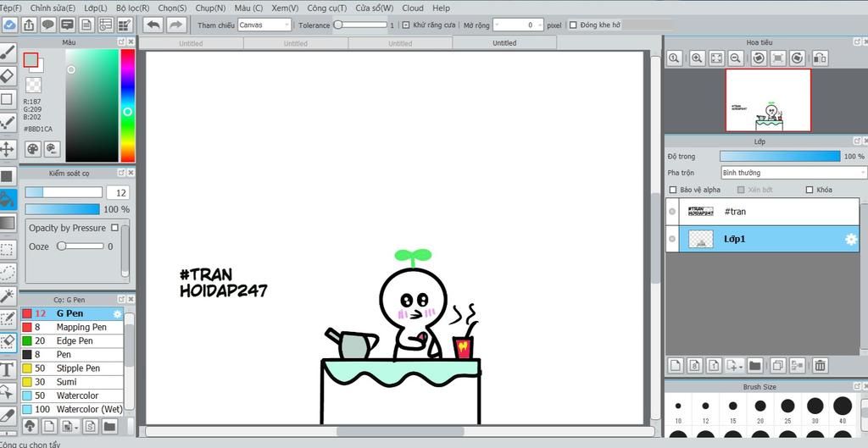868x448 pixels.
Task: Toggle visibility of Lớp1 layer
Action: pyautogui.click(x=672, y=239)
